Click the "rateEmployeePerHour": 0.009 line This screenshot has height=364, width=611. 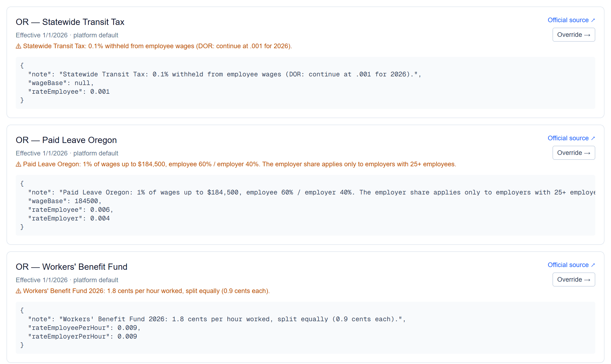click(84, 328)
